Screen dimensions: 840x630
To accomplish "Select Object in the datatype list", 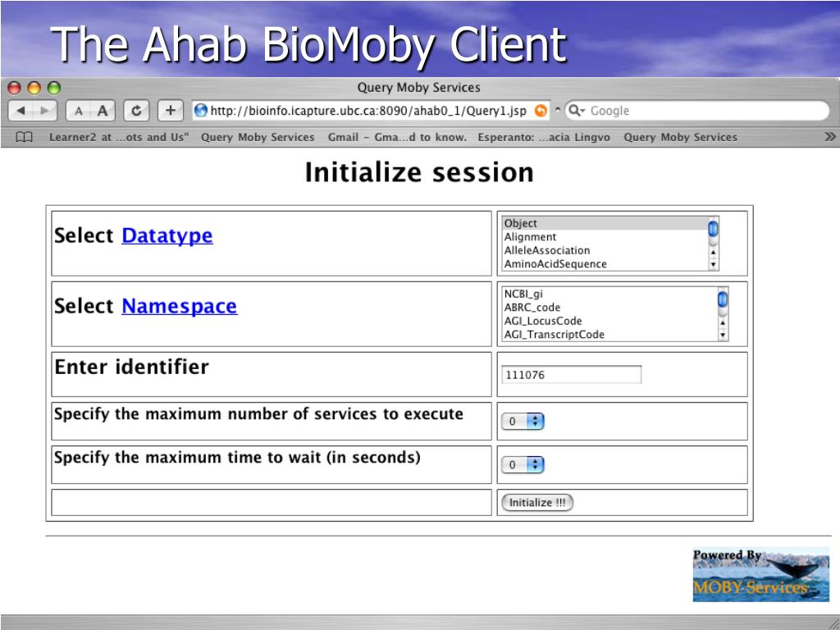I will pos(605,223).
